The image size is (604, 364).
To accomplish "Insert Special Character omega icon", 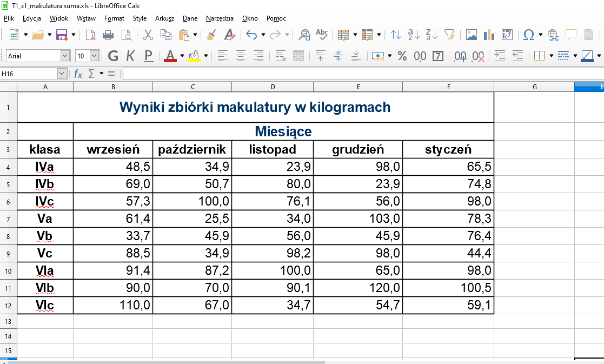I will click(x=528, y=35).
